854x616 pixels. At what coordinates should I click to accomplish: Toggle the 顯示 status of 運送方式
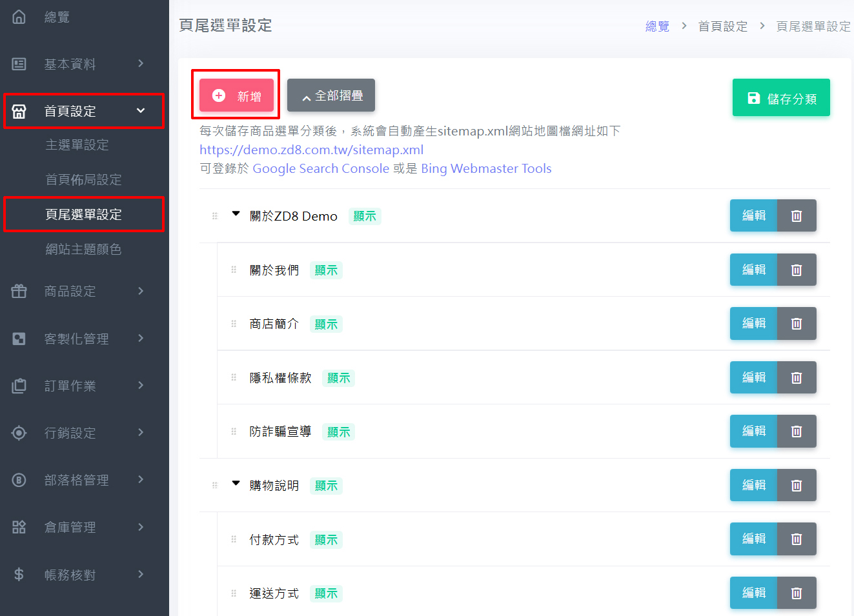(x=326, y=593)
